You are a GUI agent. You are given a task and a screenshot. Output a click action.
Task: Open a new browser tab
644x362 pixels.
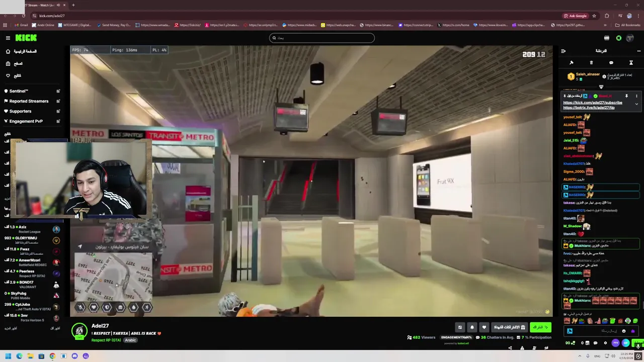[x=73, y=5]
